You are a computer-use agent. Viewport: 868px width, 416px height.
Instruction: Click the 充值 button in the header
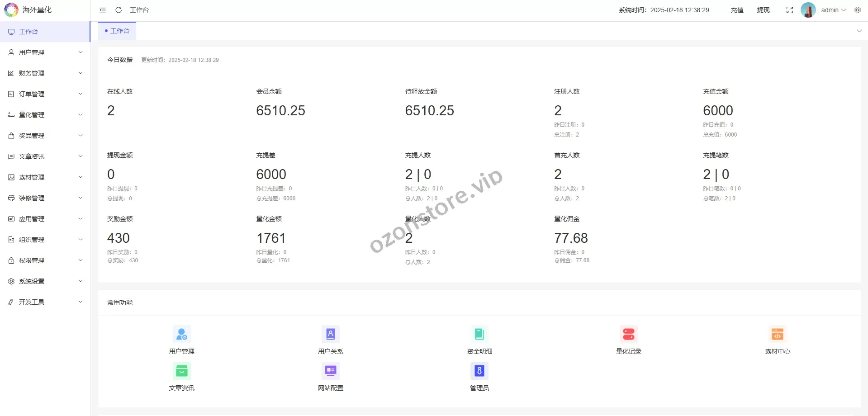(x=737, y=10)
